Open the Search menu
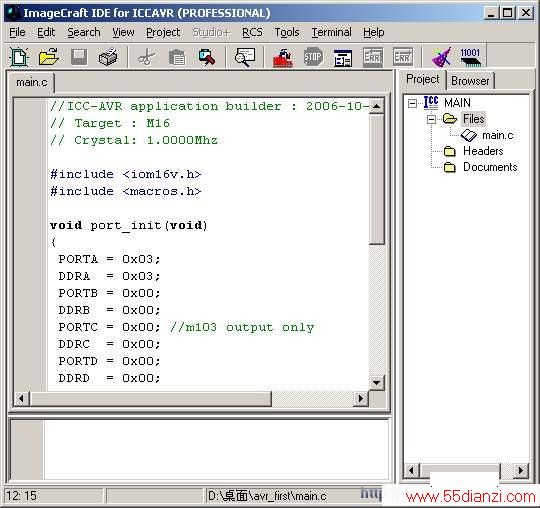 tap(84, 32)
